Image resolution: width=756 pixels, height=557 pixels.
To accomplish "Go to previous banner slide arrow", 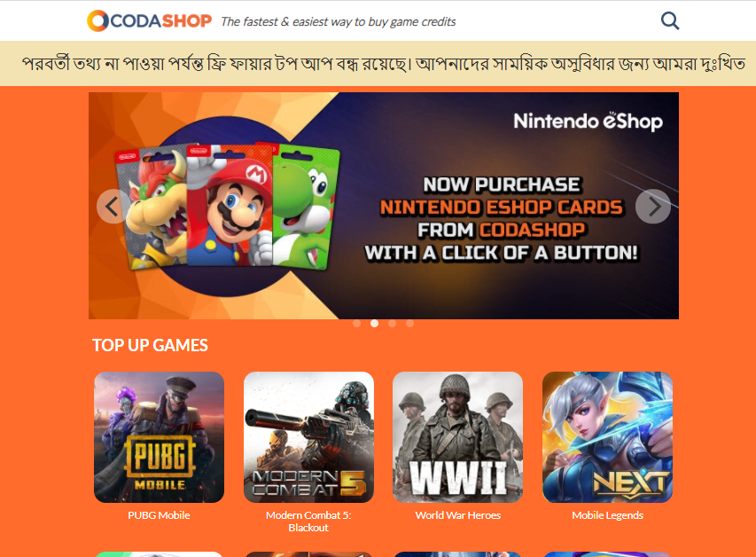I will coord(113,207).
